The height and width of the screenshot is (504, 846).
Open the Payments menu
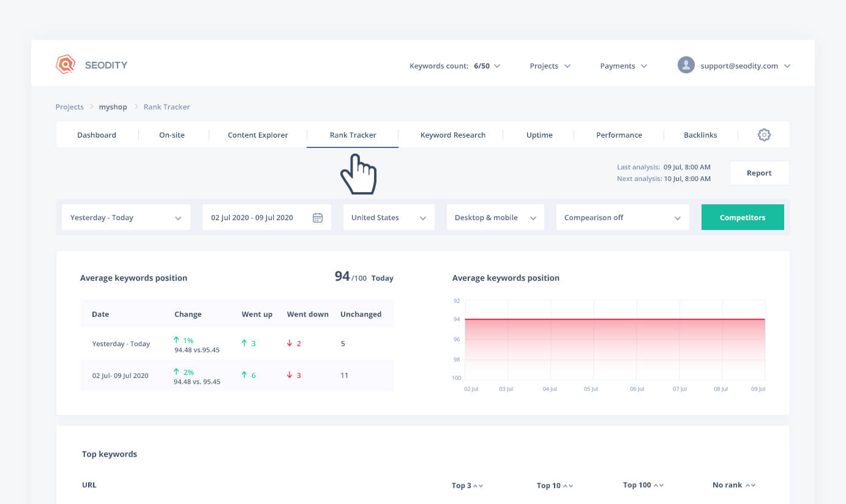623,66
